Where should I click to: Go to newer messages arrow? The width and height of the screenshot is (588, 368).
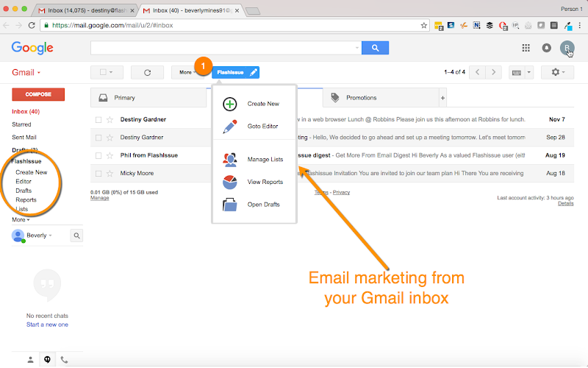(477, 72)
